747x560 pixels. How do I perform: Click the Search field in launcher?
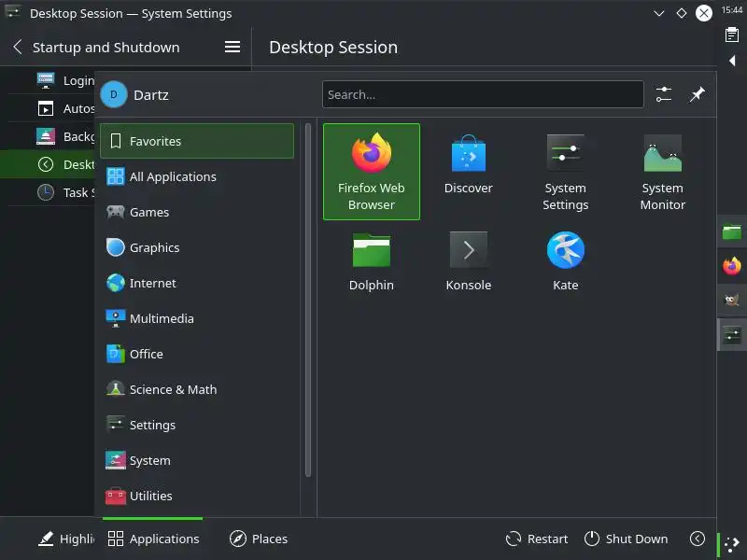[x=483, y=94]
